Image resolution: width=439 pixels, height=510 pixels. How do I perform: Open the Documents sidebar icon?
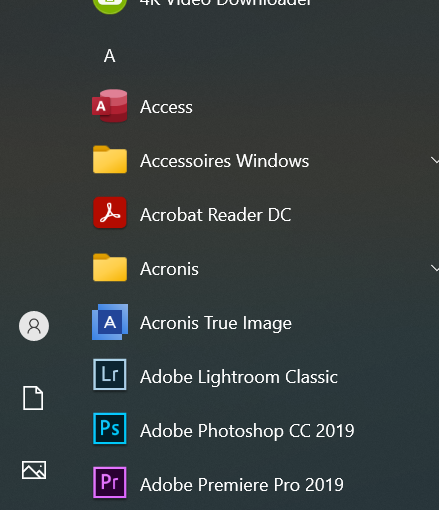click(x=33, y=398)
